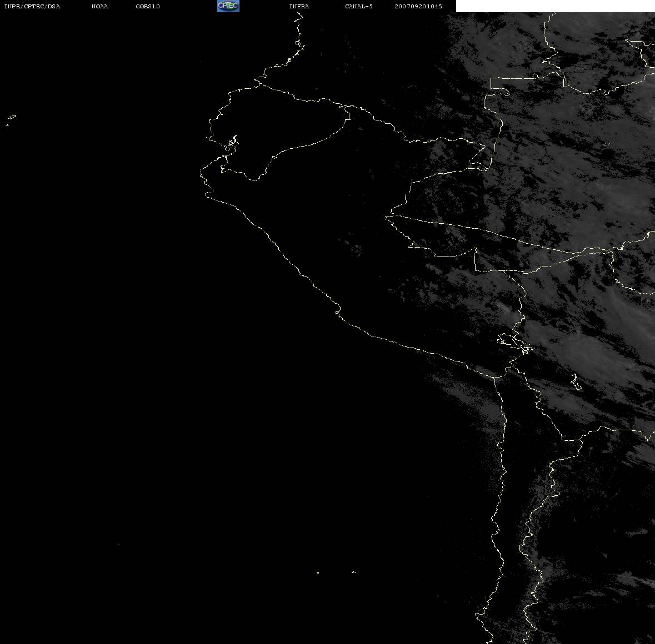The width and height of the screenshot is (655, 644).
Task: Select the GOES10 satellite label
Action: 147,6
